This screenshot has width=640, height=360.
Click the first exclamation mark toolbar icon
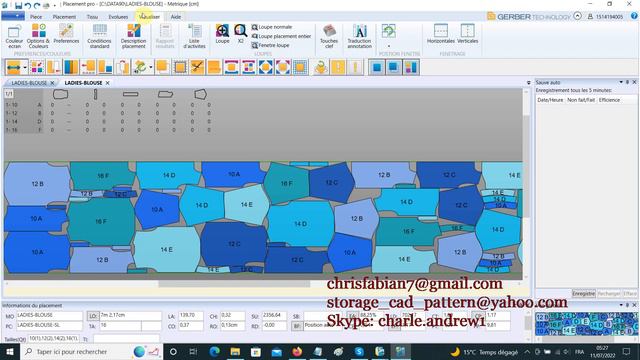point(338,67)
